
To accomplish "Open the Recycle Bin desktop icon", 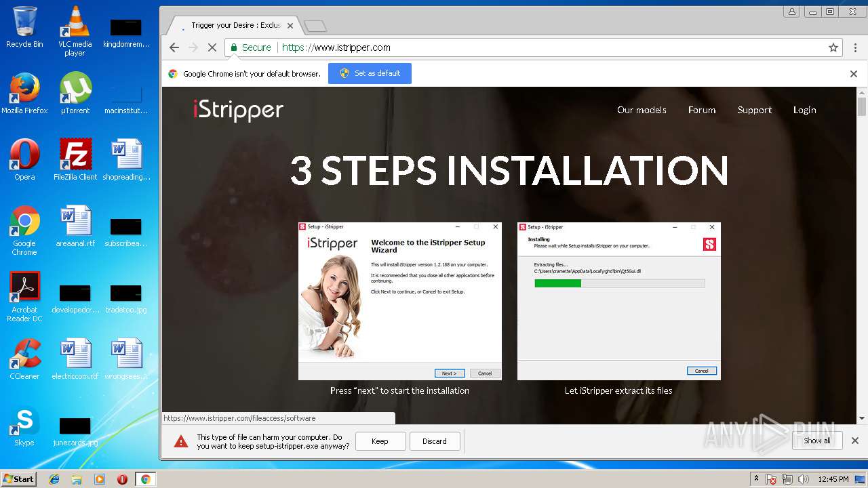I will click(x=24, y=27).
